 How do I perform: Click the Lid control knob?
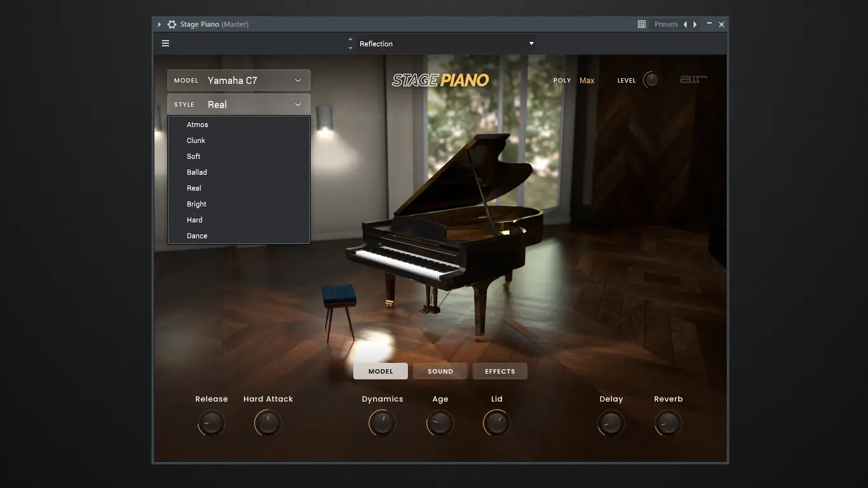tap(496, 423)
